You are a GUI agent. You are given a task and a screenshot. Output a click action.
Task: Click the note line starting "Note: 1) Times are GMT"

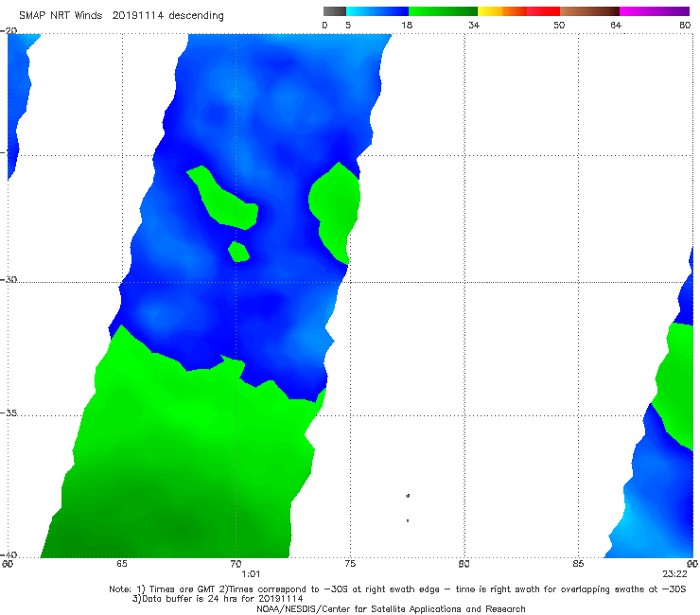point(397,589)
